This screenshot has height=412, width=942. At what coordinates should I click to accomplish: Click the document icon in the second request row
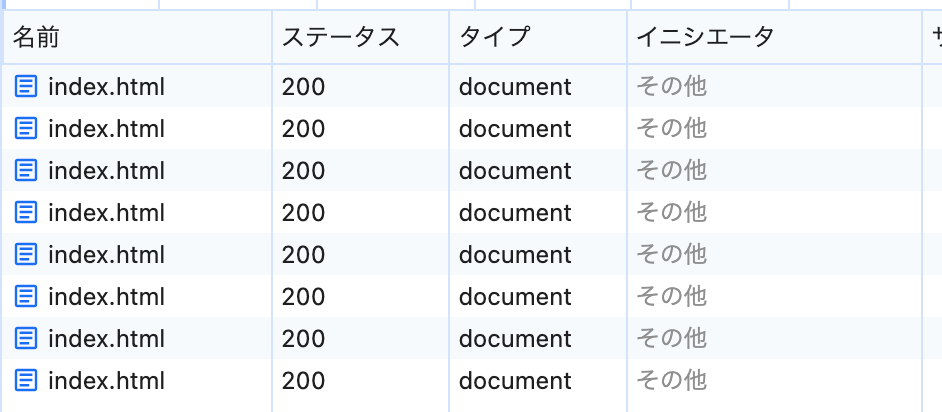[26, 129]
